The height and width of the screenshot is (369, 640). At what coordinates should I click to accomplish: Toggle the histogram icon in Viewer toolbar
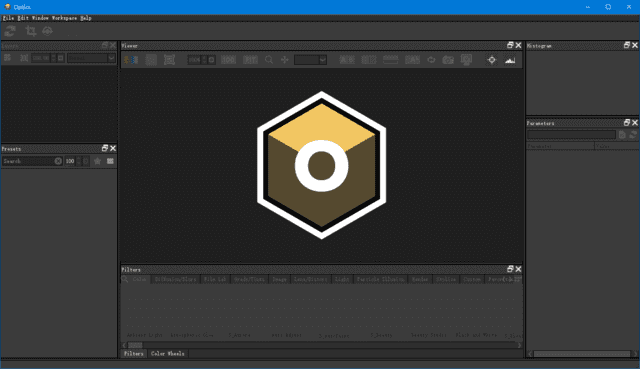pos(510,60)
